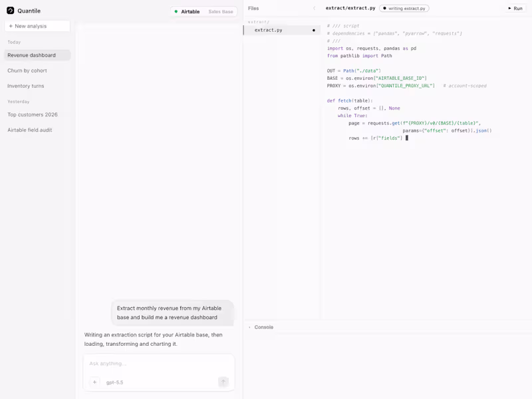Viewport: 532px width, 399px height.
Task: Click the unsaved dot next to extract.py
Action: (313, 30)
